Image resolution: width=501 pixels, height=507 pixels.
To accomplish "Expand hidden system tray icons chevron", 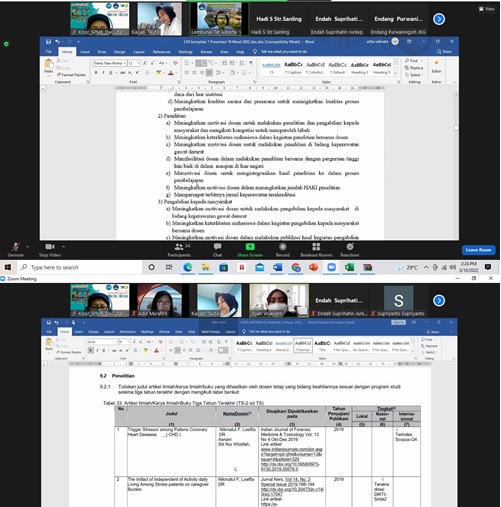I will pos(426,267).
